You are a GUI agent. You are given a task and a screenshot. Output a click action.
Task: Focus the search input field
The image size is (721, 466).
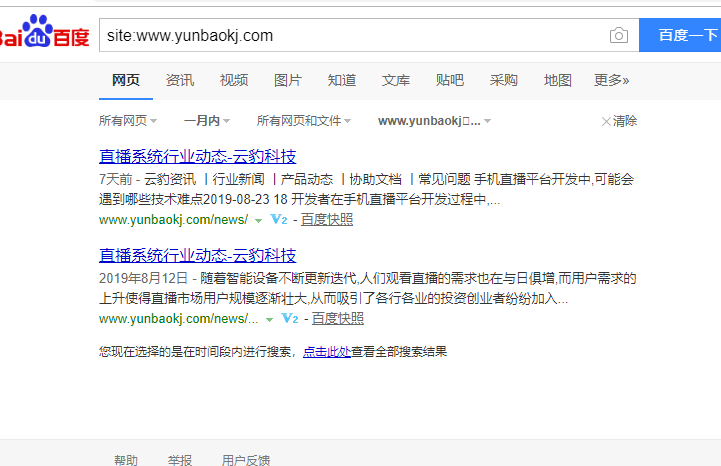tap(350, 36)
